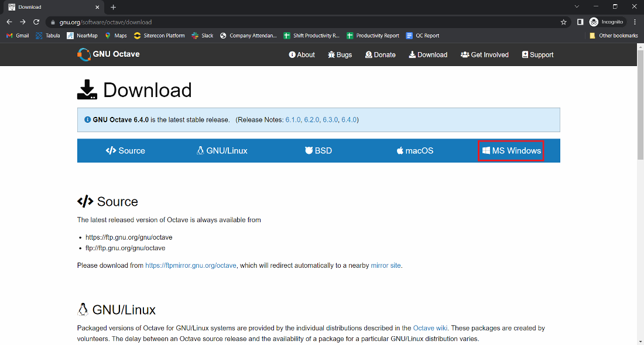Open the 6.1.0 release notes link
644x345 pixels.
[x=293, y=120]
